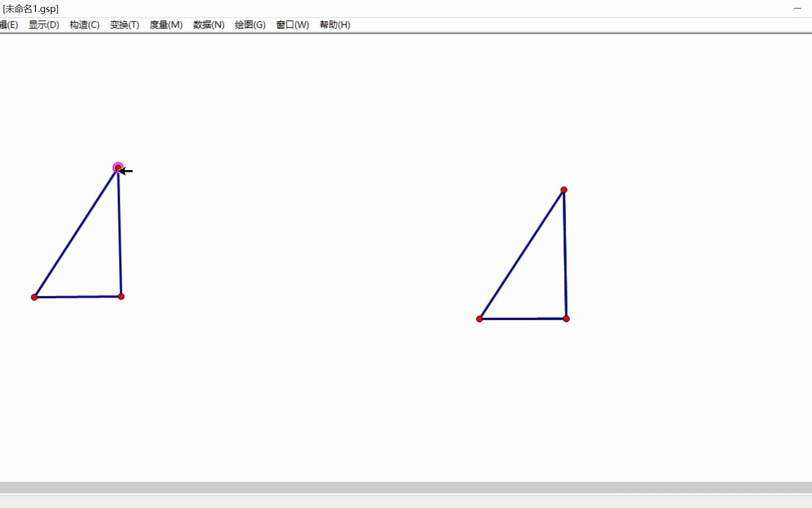Viewport: 812px width, 508px height.
Task: Select the bottom-left vertex of the right triangle
Action: pyautogui.click(x=479, y=318)
